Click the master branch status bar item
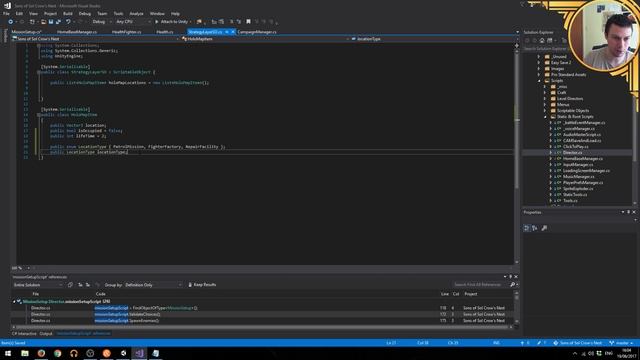This screenshot has height=360, width=640. pyautogui.click(x=622, y=343)
